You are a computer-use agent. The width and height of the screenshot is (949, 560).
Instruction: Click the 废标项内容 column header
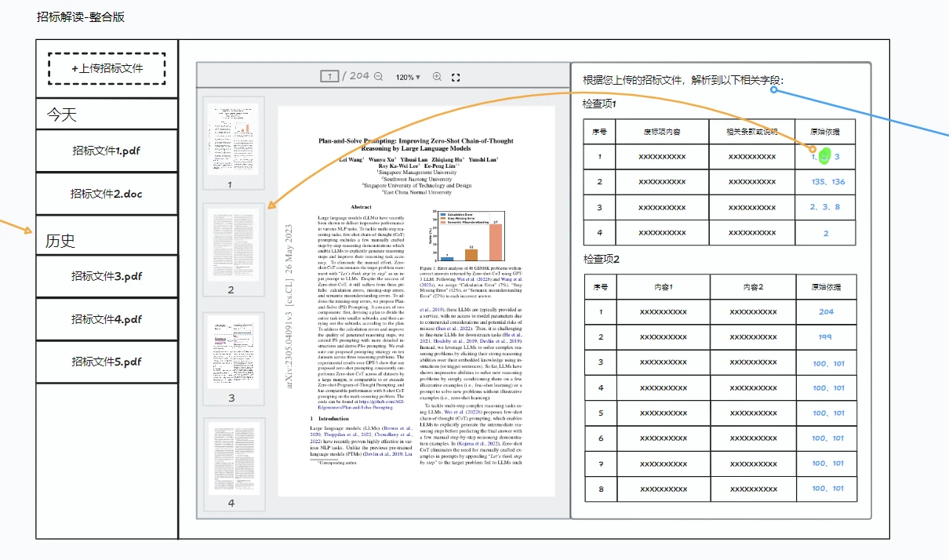point(662,132)
